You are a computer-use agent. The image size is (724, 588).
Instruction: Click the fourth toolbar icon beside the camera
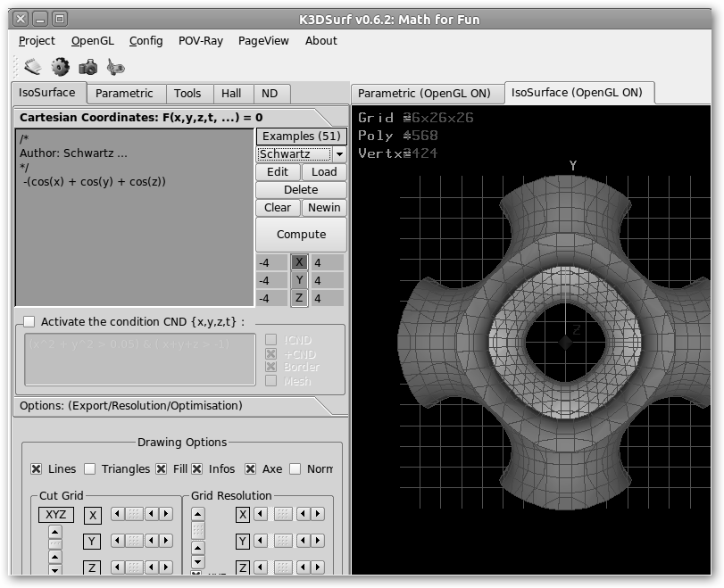[x=115, y=66]
